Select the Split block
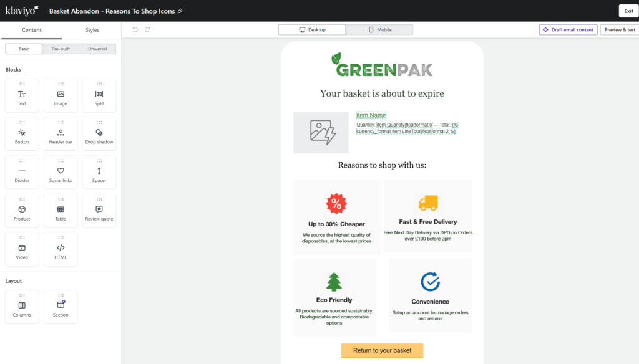The image size is (639, 364). (x=99, y=95)
